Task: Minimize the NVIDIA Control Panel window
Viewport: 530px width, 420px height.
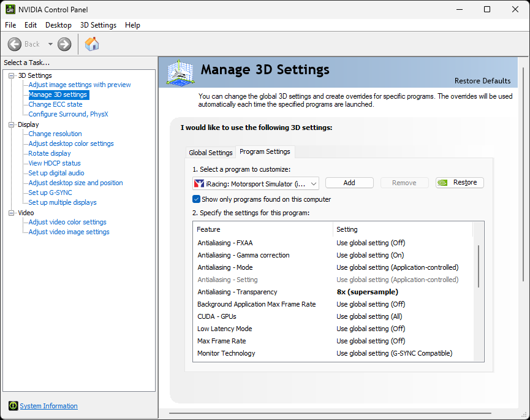Action: pos(460,9)
